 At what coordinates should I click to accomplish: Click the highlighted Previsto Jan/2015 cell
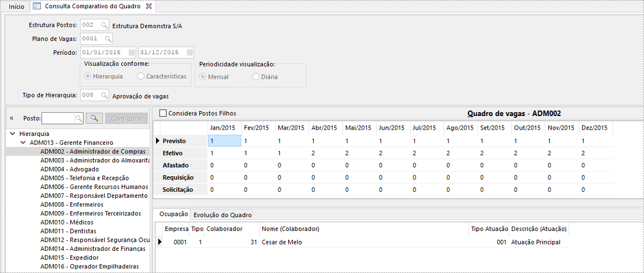[x=224, y=141]
